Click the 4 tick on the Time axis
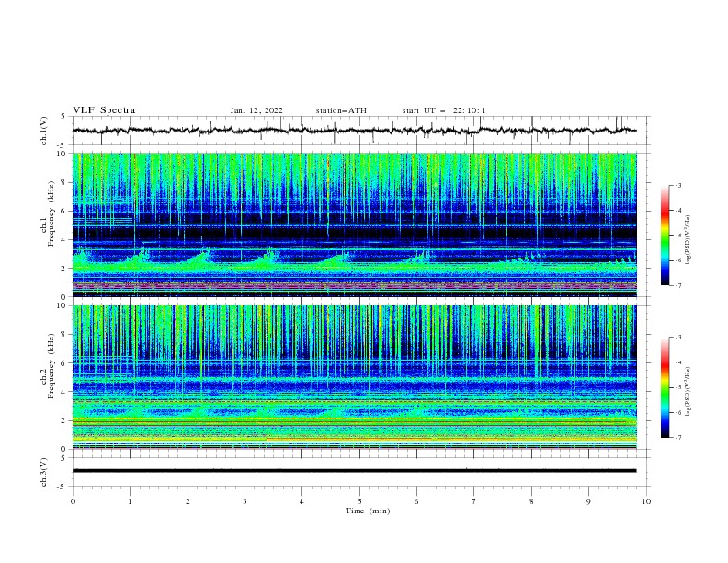This screenshot has width=728, height=563. pos(301,501)
